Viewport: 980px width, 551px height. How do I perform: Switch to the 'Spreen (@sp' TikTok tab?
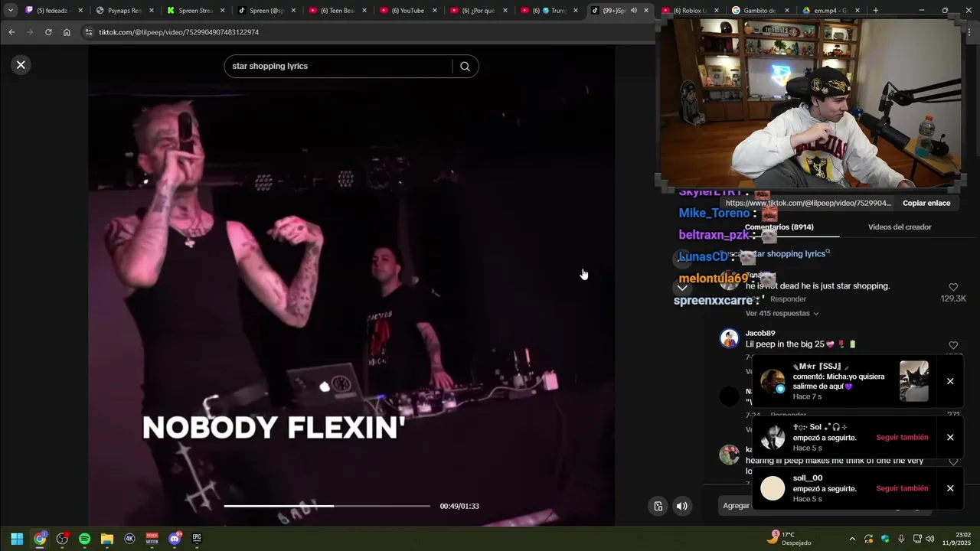[266, 11]
